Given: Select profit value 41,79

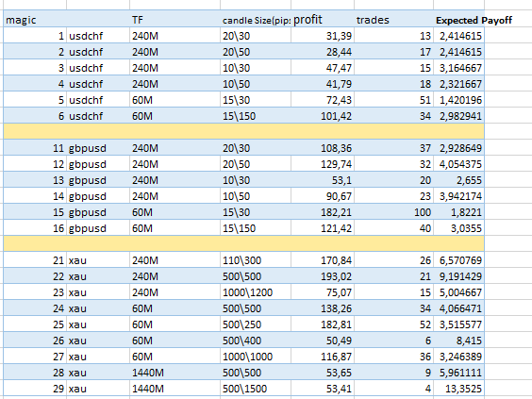Looking at the screenshot, I should (x=323, y=83).
